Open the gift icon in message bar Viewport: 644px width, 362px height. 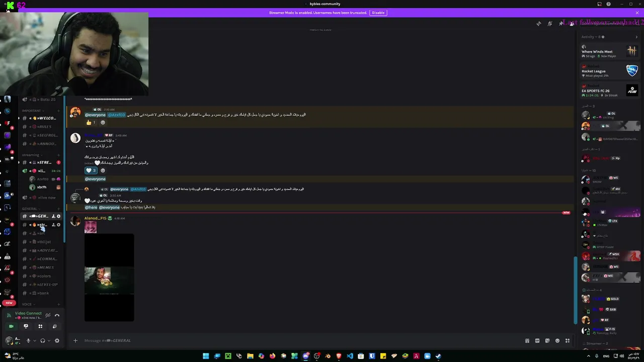(527, 340)
